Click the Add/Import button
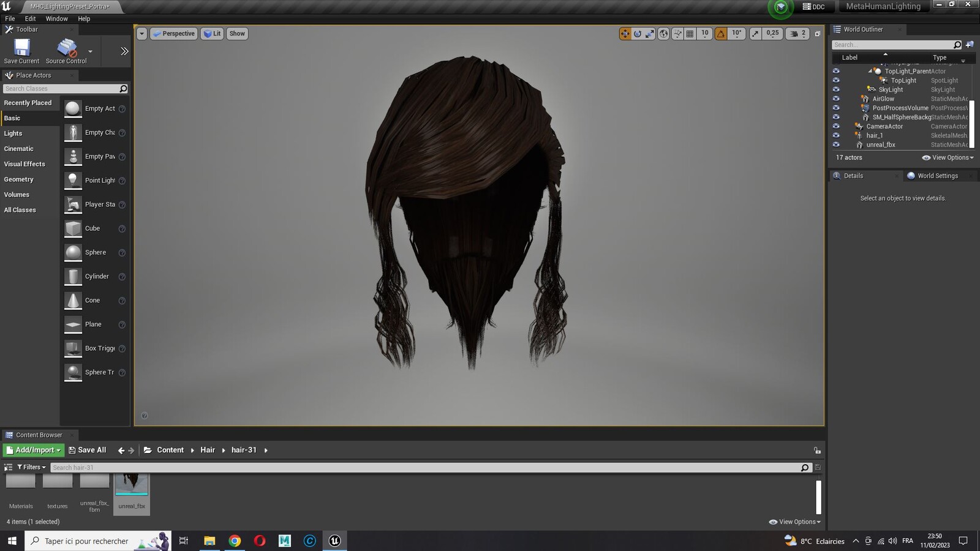This screenshot has height=551, width=980. 34,450
